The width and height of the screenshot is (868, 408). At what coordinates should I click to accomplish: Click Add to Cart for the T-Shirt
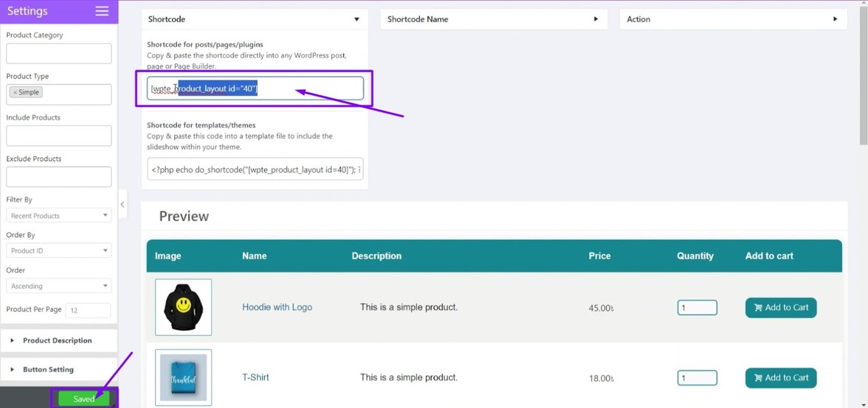click(781, 377)
